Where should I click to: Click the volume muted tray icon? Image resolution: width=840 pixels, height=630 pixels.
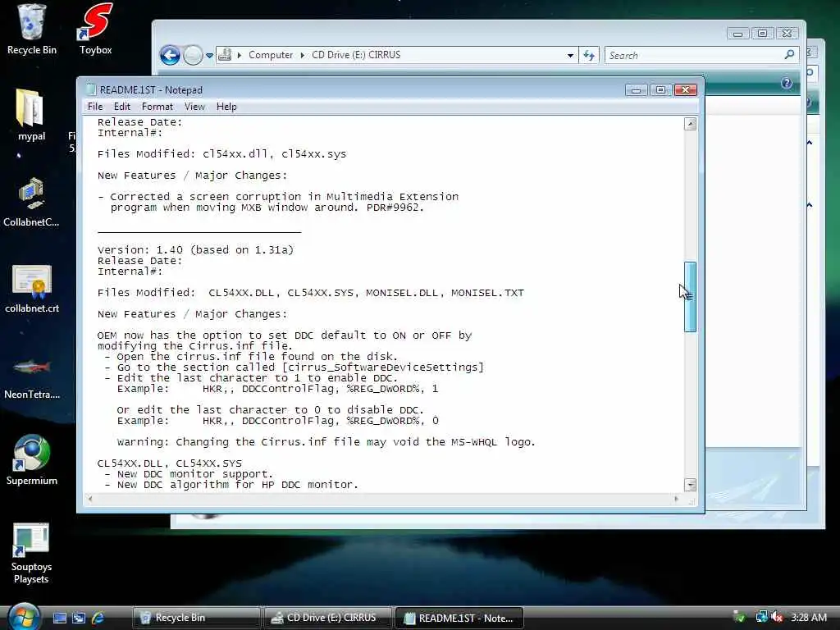pyautogui.click(x=777, y=617)
